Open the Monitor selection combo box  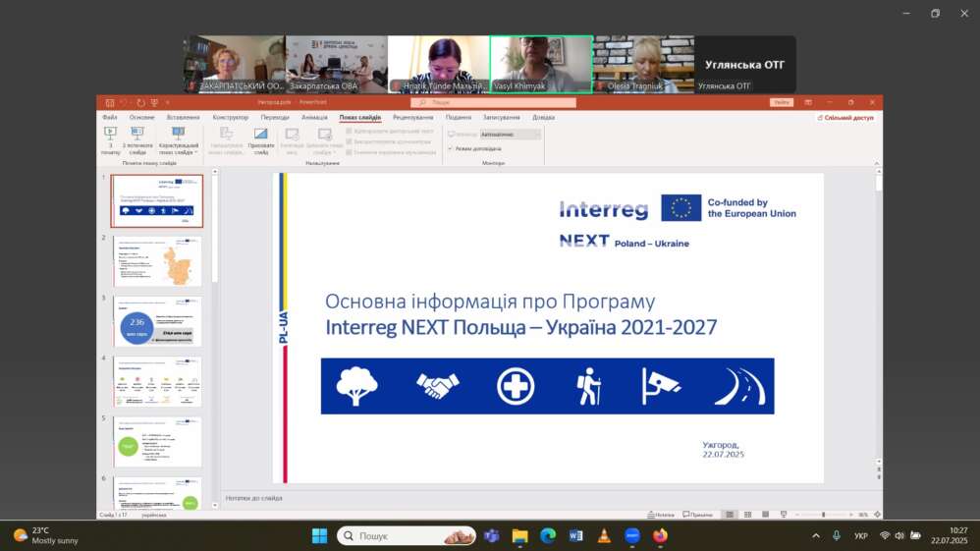510,134
